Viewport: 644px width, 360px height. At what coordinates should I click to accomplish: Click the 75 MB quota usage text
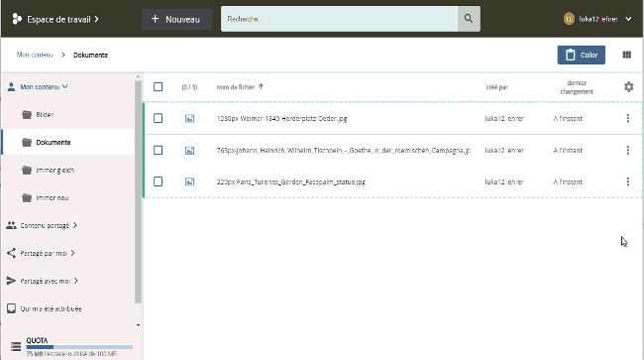coord(71,354)
